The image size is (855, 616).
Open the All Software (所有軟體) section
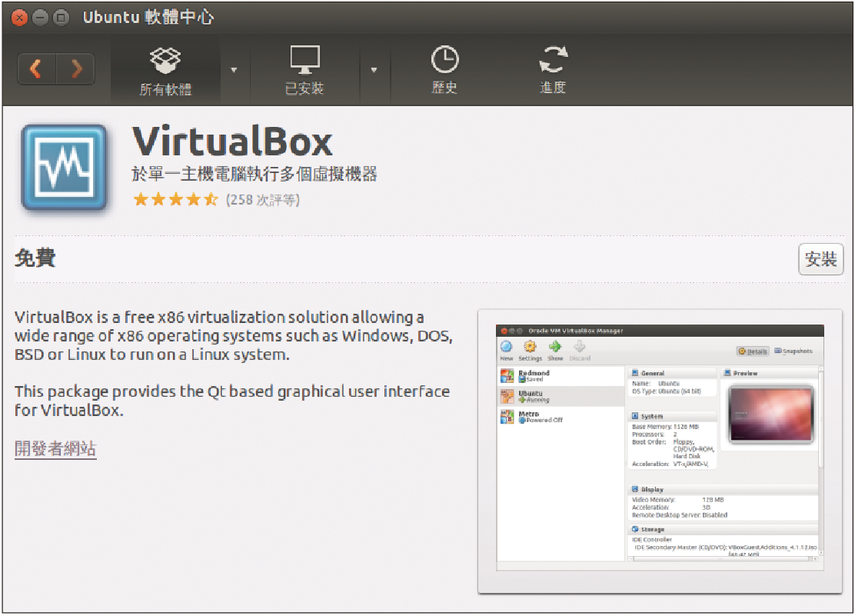(165, 71)
